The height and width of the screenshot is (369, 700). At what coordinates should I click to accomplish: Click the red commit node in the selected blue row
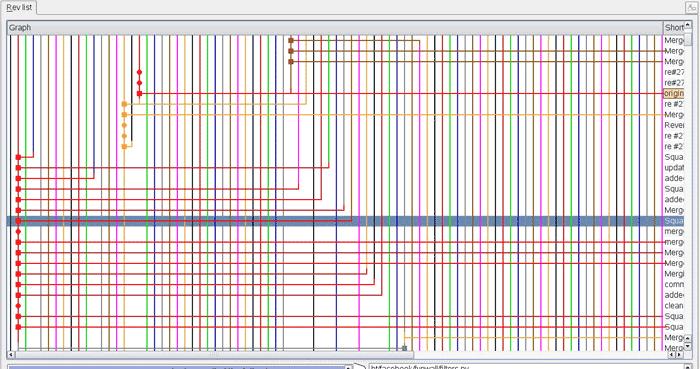18,221
